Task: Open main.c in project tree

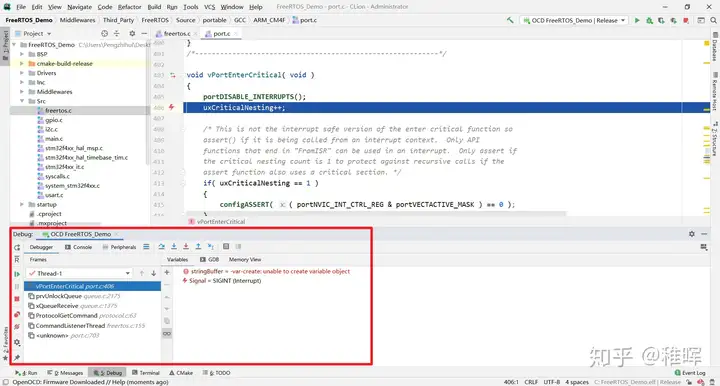Action: point(54,139)
